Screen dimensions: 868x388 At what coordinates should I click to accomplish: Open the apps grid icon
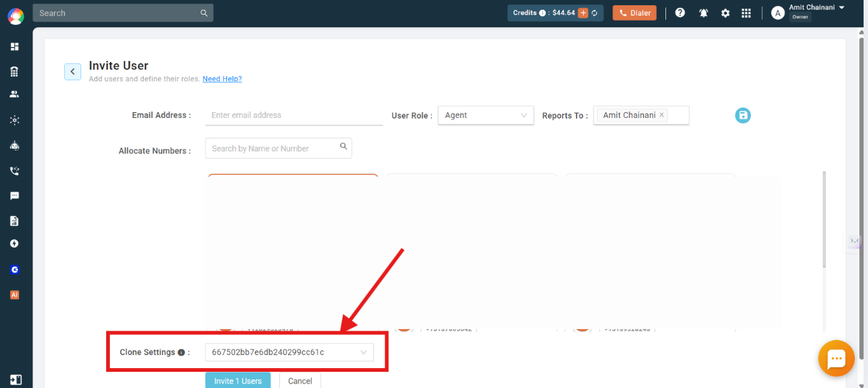click(x=746, y=13)
